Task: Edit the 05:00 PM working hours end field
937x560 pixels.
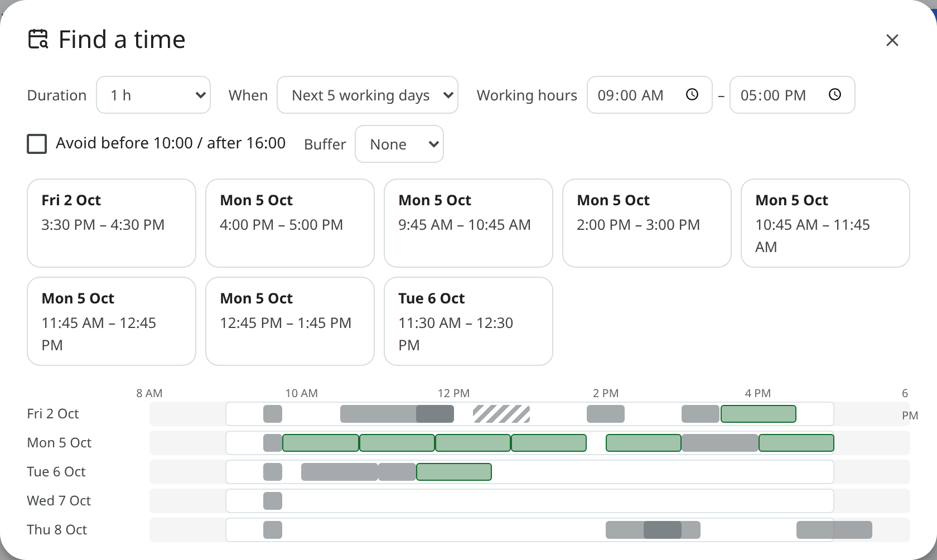Action: coord(792,95)
